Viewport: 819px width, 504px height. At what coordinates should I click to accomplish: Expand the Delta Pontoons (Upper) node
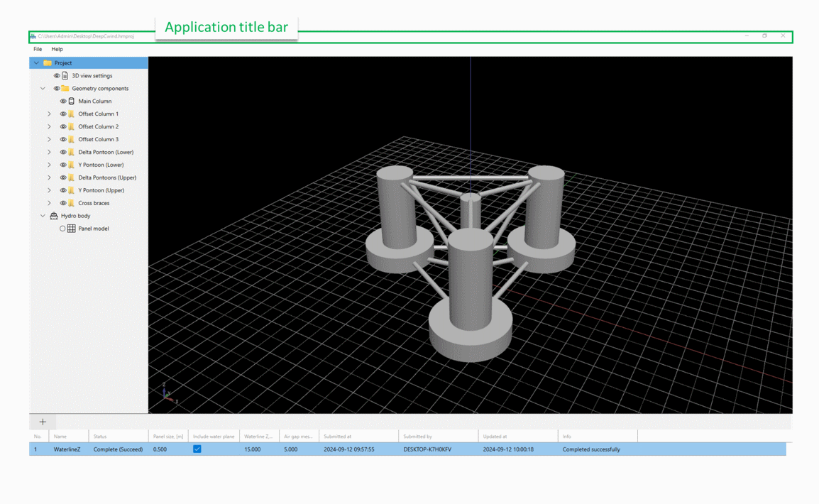tap(49, 177)
